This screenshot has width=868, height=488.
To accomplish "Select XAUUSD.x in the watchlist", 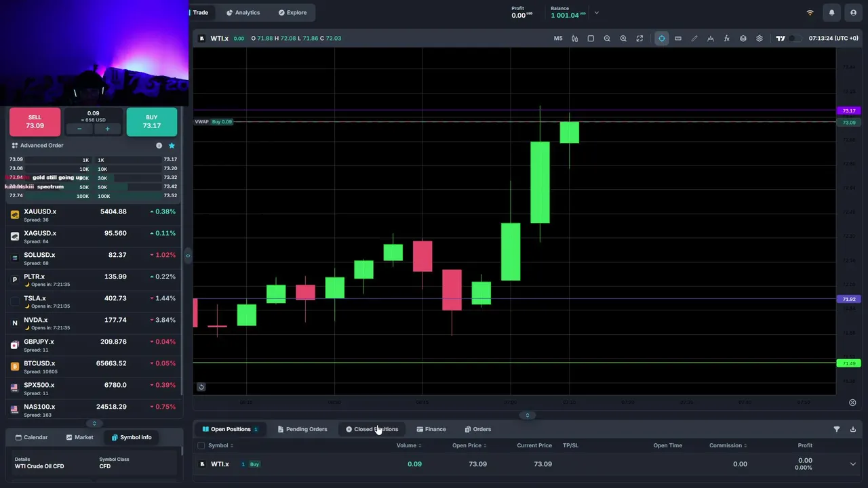I will pyautogui.click(x=94, y=214).
